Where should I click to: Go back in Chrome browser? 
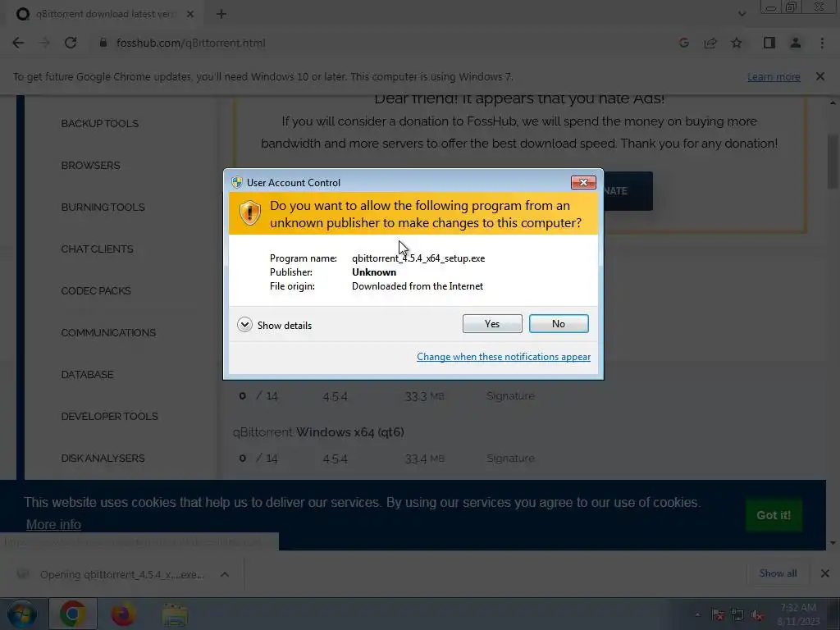(18, 43)
